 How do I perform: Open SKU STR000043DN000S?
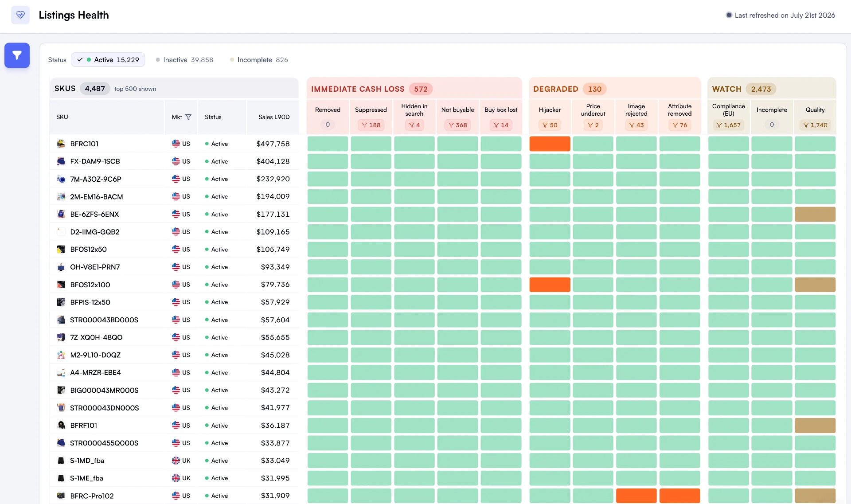coord(105,408)
